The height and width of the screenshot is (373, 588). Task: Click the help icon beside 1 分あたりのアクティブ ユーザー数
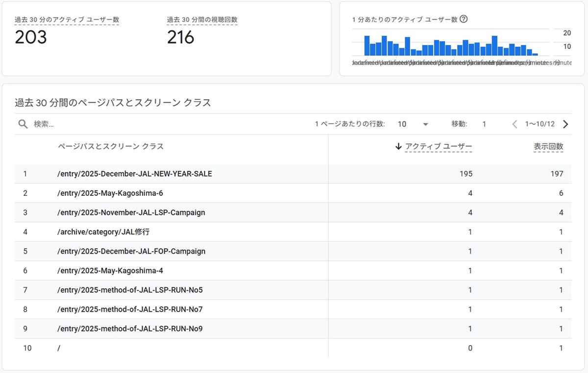[x=464, y=20]
